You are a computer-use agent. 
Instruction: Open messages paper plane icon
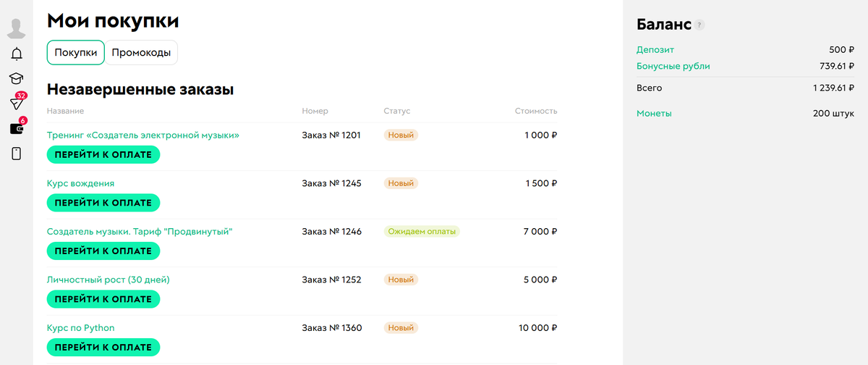tap(16, 104)
